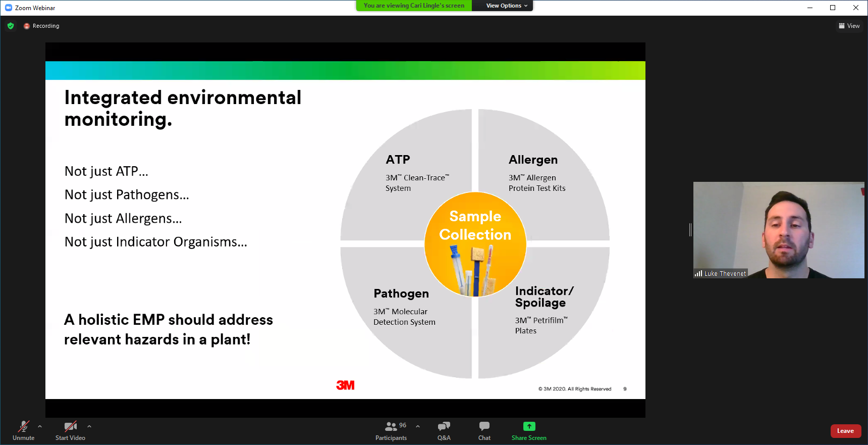Open the Q&A panel

coord(444,431)
